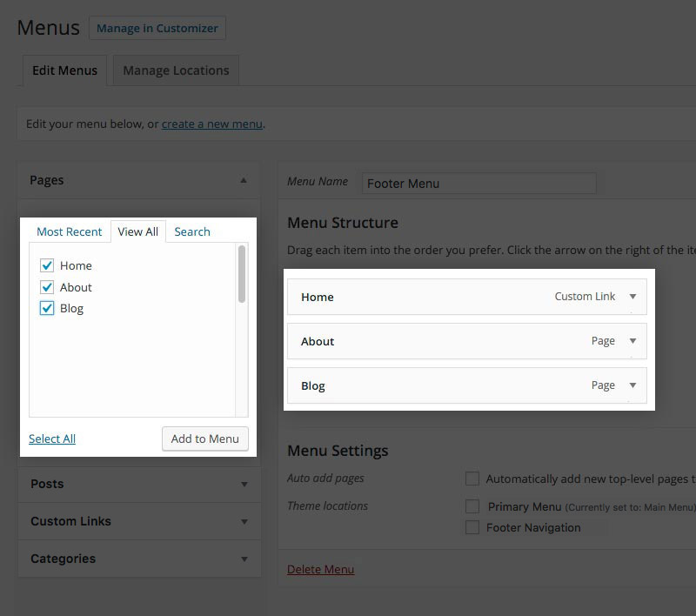Screen dimensions: 696x616
Task: Uncheck the Home page checkbox
Action: pyautogui.click(x=48, y=265)
